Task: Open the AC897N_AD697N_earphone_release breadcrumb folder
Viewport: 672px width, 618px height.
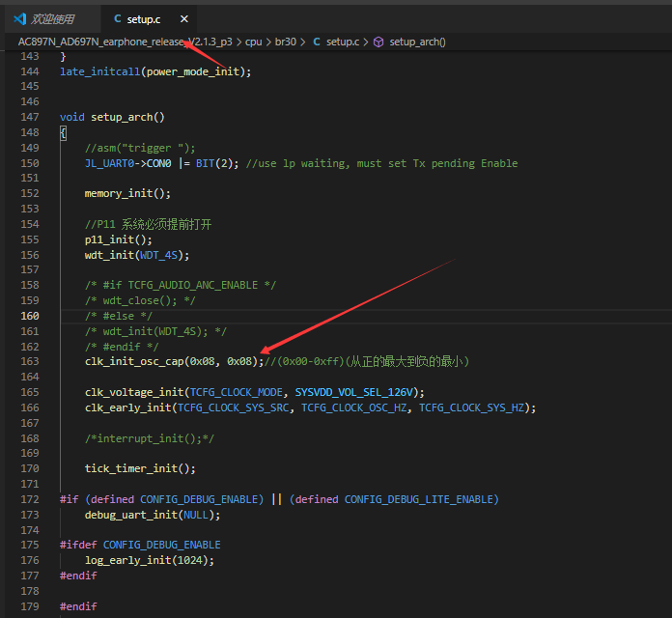Action: [x=125, y=42]
